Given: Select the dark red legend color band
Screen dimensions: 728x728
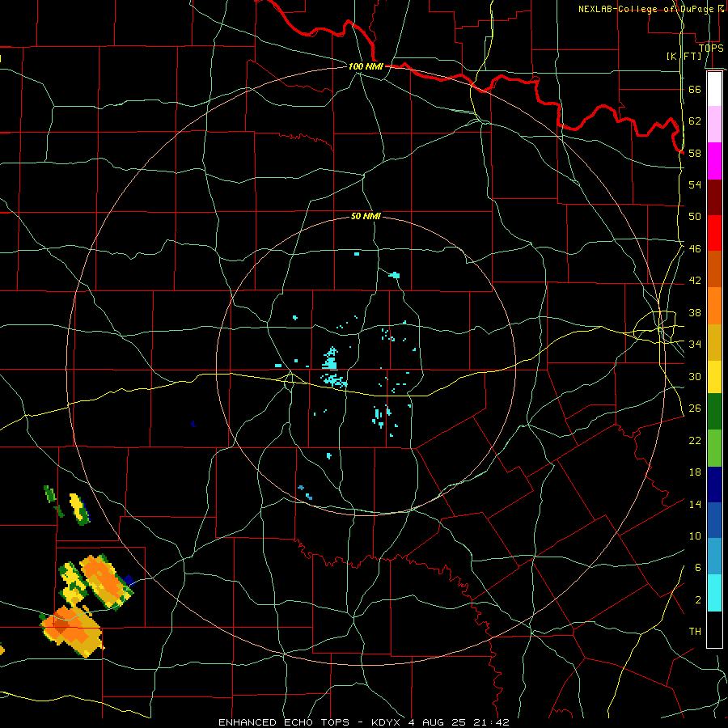Looking at the screenshot, I should 714,197.
